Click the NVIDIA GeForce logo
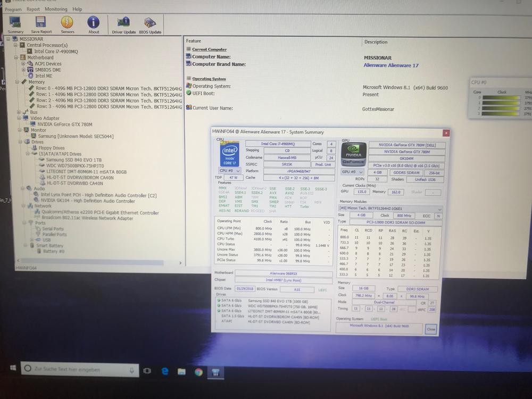The image size is (532, 399). pyautogui.click(x=353, y=154)
